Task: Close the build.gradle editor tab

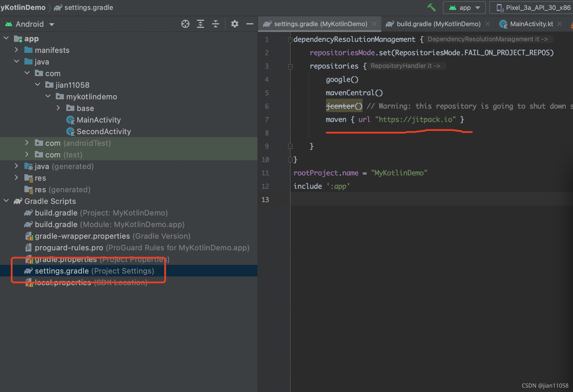Action: 488,24
